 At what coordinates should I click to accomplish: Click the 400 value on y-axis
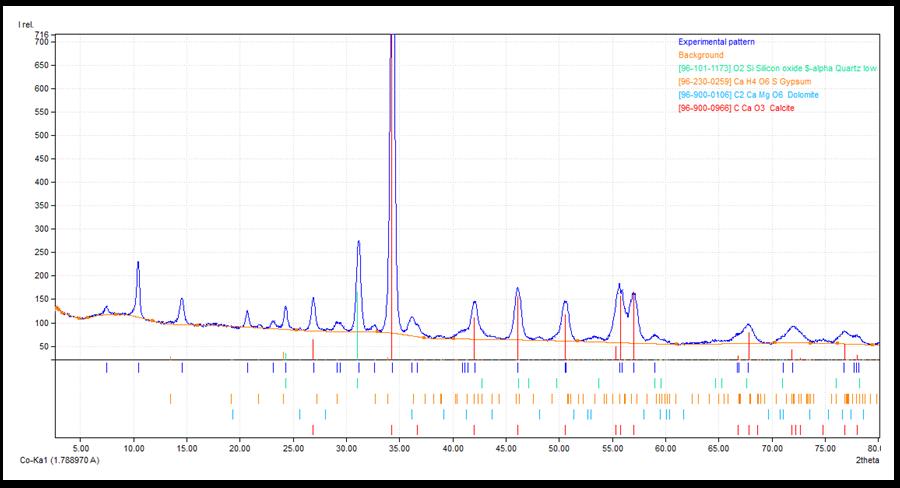click(x=41, y=182)
